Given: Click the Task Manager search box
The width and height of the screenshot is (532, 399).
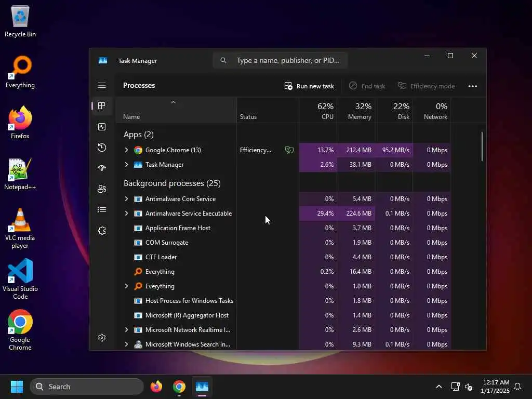Looking at the screenshot, I should [x=280, y=60].
